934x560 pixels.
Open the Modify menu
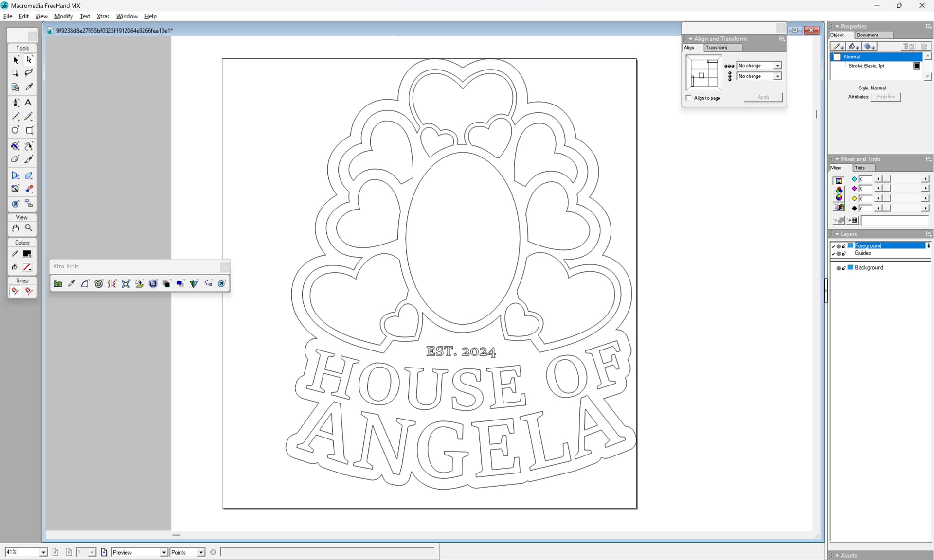click(x=63, y=16)
